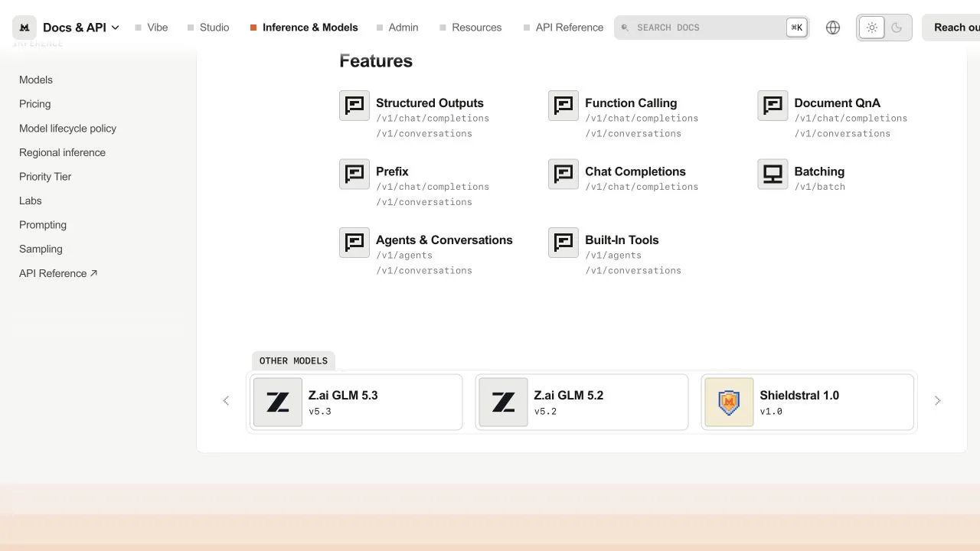Screen dimensions: 980x551
Task: Focus the Search Docs field
Action: coord(711,28)
